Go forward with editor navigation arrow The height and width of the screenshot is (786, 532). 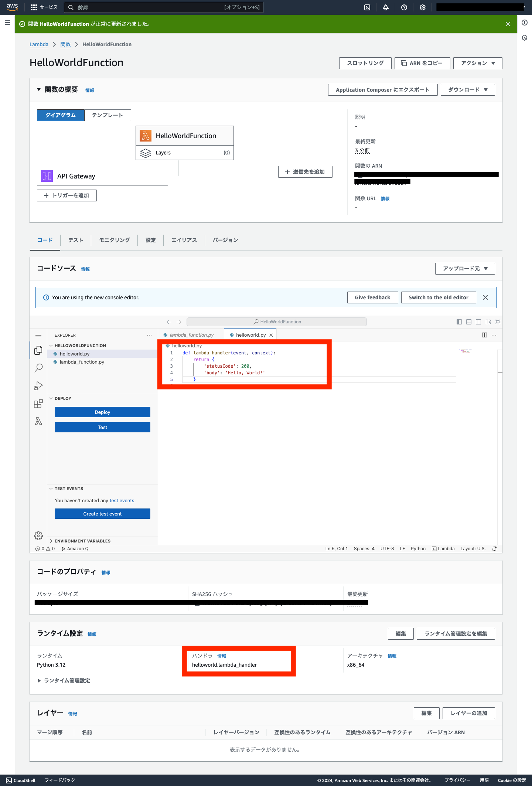tap(179, 322)
